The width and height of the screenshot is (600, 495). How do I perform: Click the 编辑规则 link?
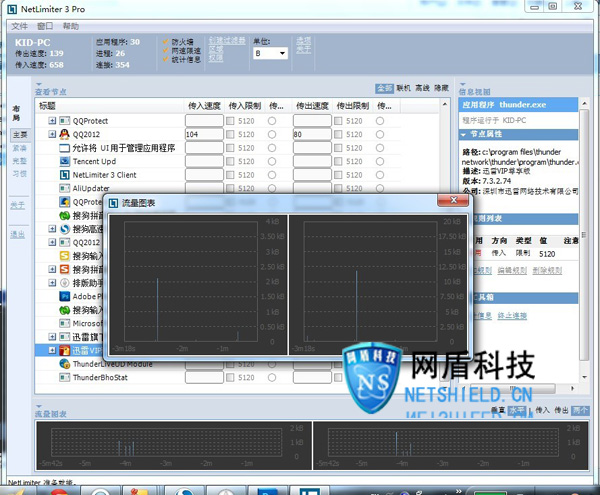512,270
